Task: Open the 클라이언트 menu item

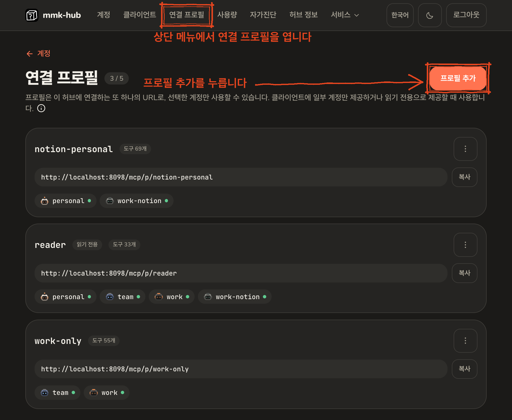Action: point(140,15)
